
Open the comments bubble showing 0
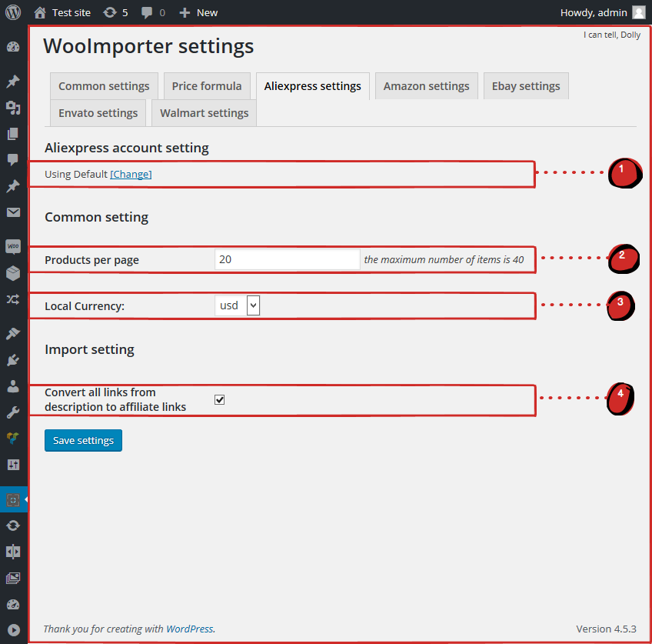pyautogui.click(x=146, y=13)
